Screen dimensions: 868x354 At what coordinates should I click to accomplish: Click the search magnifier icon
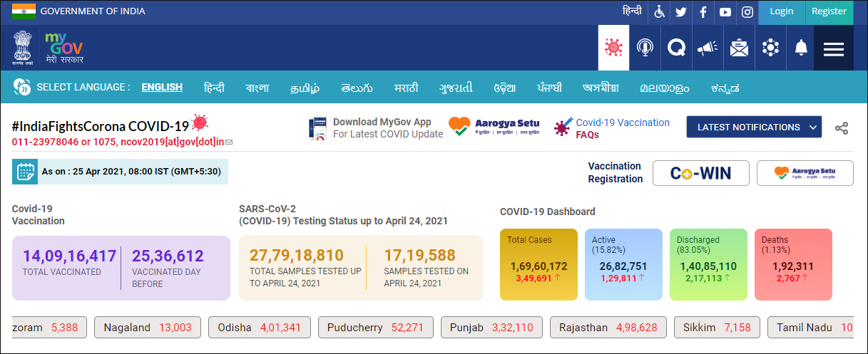tap(675, 48)
